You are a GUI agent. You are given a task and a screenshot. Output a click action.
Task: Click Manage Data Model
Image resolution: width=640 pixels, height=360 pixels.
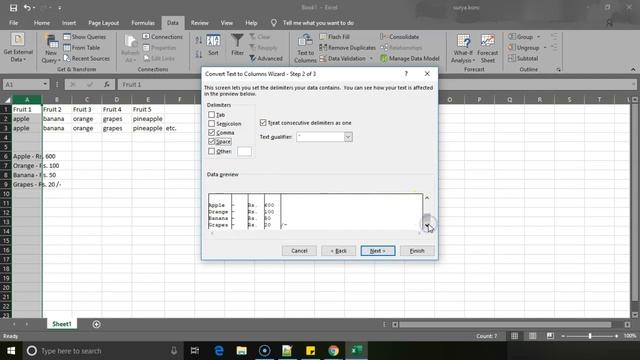click(x=410, y=58)
